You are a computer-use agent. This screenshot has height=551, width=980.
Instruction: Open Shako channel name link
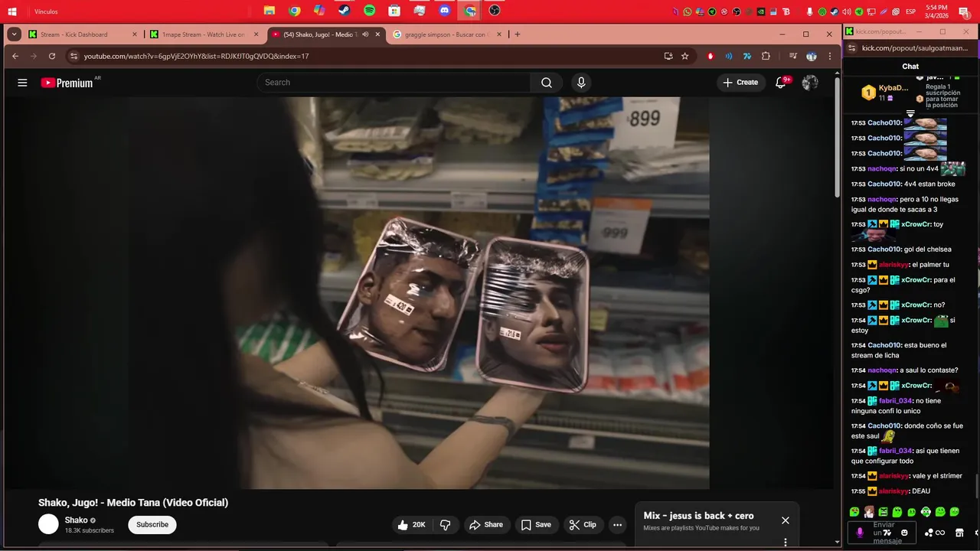coord(76,520)
